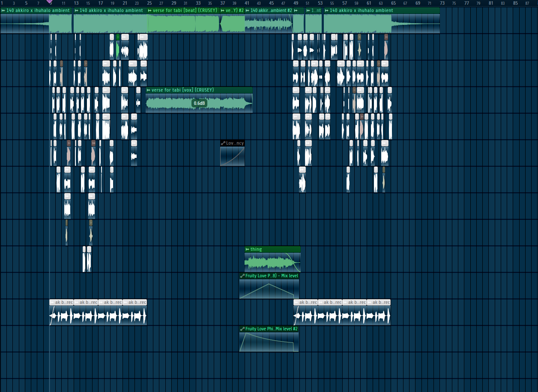This screenshot has height=392, width=538.
Task: Select '140 akkiro x ihuhalo ambient' clip title at bar 13
Action: click(x=111, y=10)
